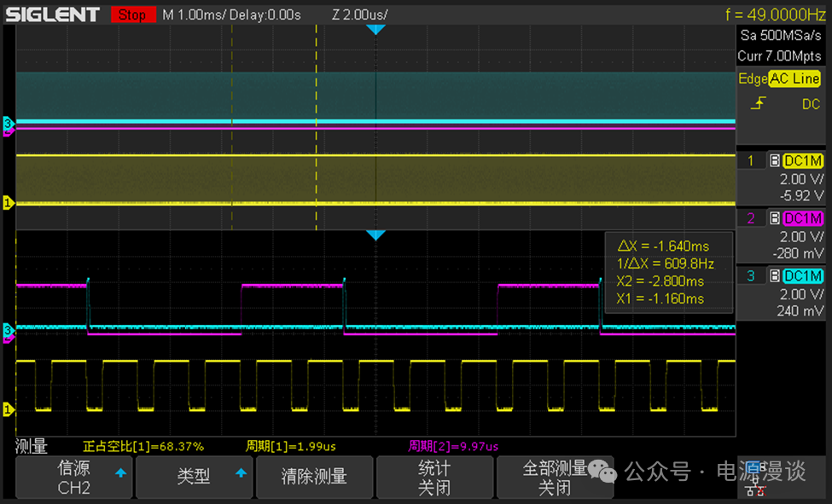This screenshot has width=832, height=504.
Task: Click the SIGLENT logo
Action: pos(53,14)
